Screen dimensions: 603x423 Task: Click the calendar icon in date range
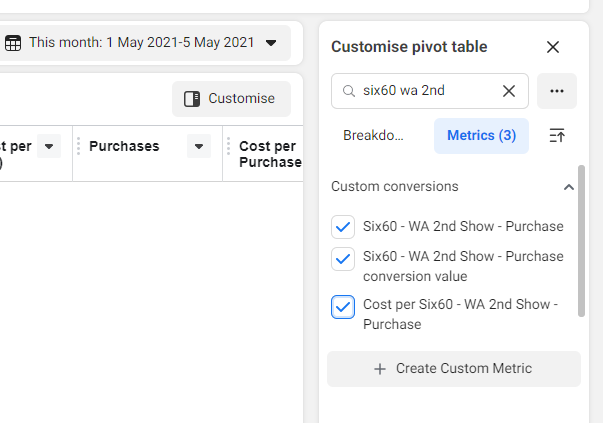(13, 43)
